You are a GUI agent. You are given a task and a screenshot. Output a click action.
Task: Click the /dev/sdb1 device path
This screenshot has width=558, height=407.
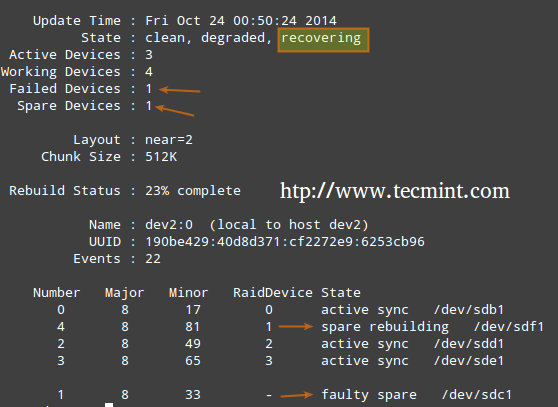(x=469, y=310)
